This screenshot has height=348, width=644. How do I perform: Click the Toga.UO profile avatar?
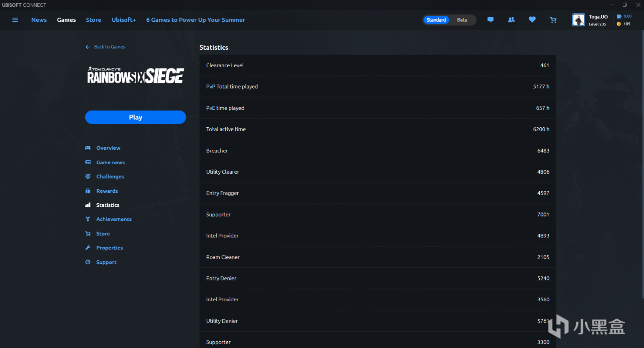coord(579,20)
